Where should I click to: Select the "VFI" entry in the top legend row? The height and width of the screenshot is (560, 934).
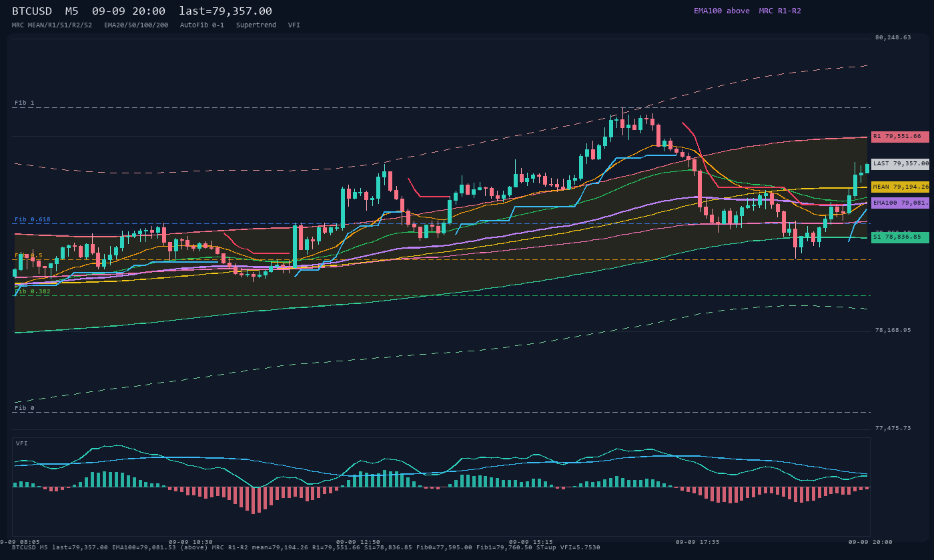[x=294, y=25]
